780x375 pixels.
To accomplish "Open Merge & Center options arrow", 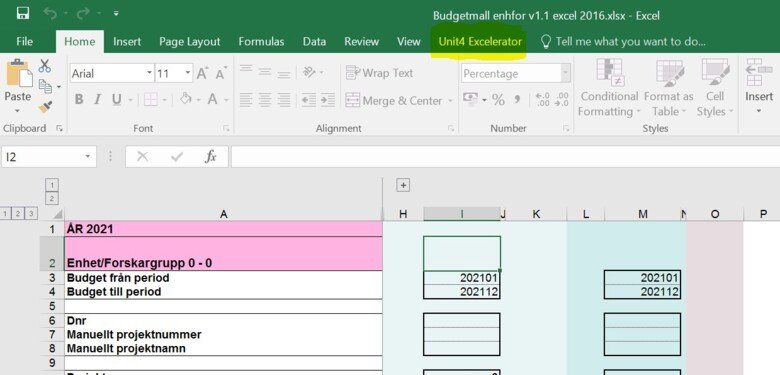I will point(450,101).
